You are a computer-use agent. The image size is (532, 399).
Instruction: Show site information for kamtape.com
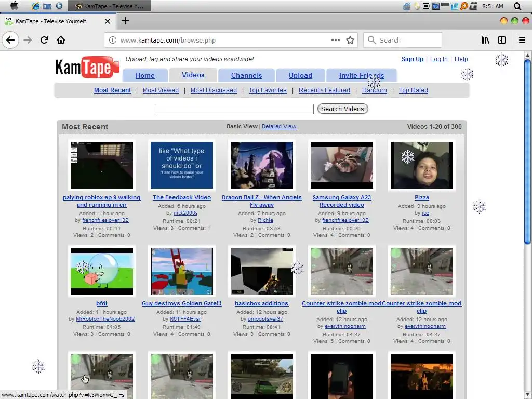112,41
